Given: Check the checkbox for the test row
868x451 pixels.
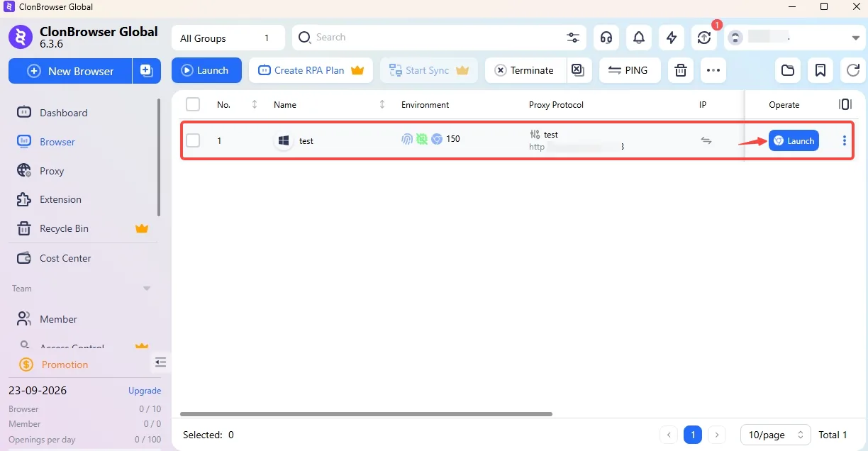Looking at the screenshot, I should [x=193, y=140].
